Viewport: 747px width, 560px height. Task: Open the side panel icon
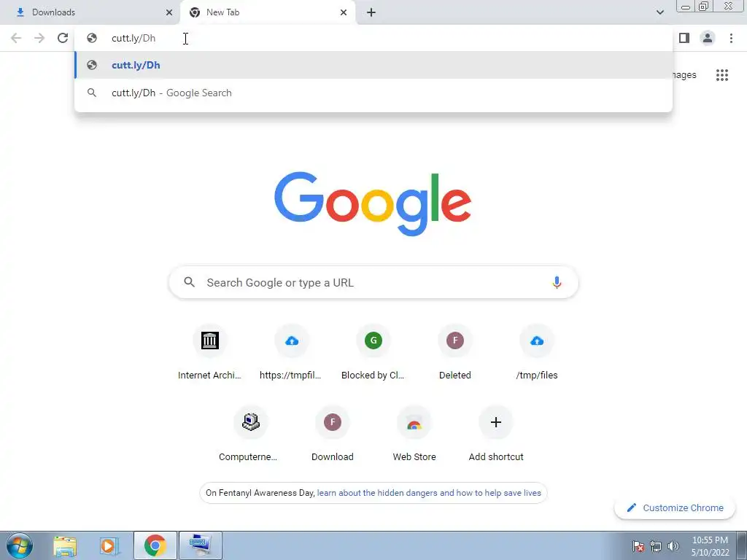tap(684, 38)
